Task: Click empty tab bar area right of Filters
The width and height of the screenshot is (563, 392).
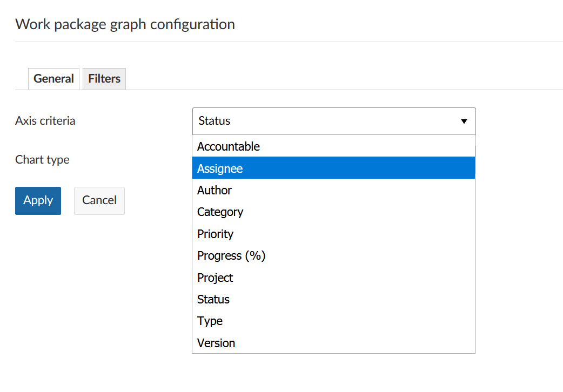Action: (324, 79)
